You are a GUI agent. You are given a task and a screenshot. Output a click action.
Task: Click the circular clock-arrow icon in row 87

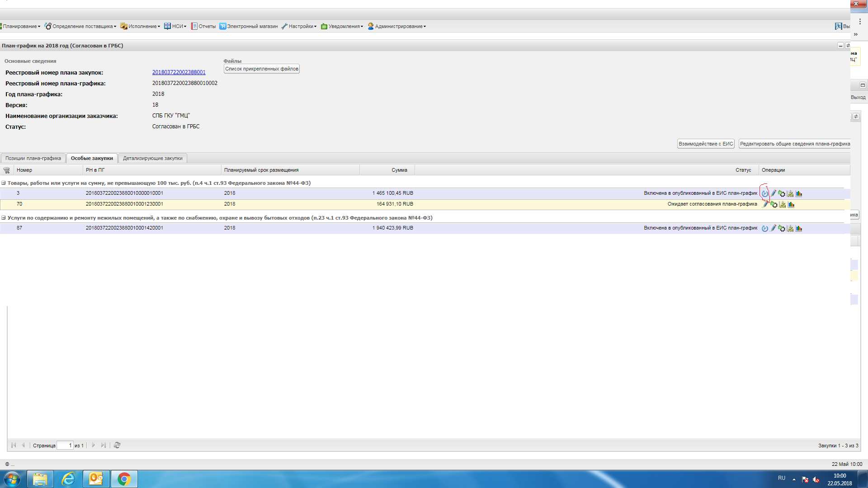click(x=764, y=228)
